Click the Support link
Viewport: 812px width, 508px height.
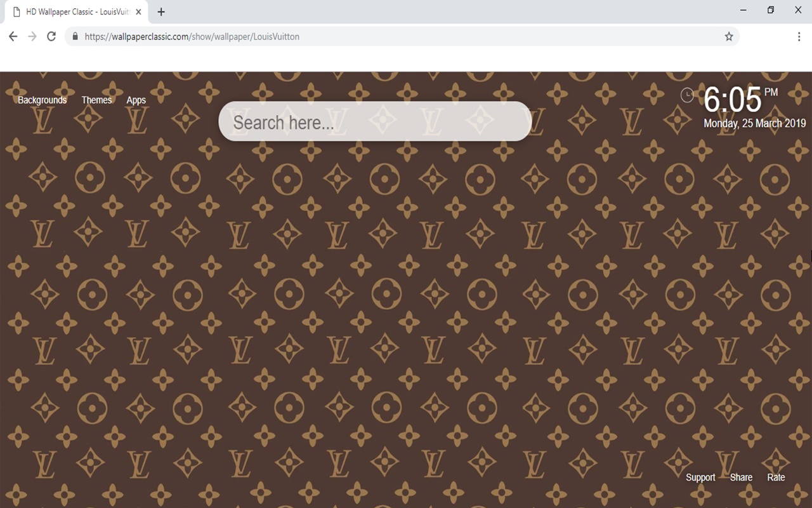[x=700, y=478]
